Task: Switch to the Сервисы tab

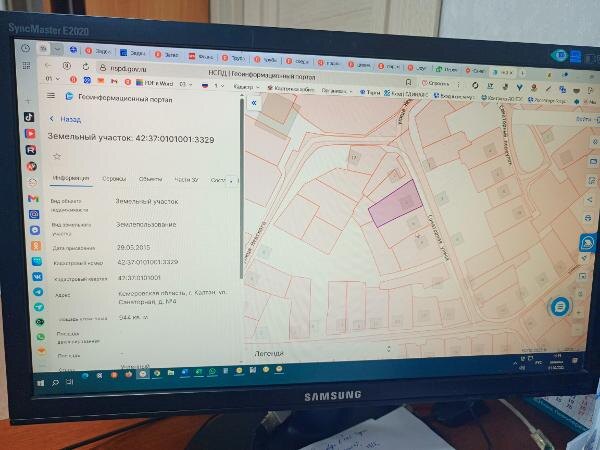Action: click(114, 179)
